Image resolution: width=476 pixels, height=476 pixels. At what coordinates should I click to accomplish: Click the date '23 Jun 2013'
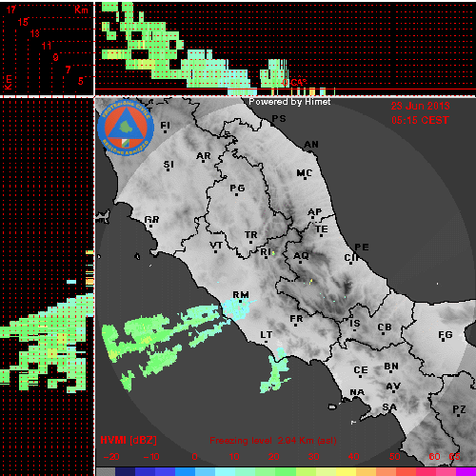click(420, 106)
